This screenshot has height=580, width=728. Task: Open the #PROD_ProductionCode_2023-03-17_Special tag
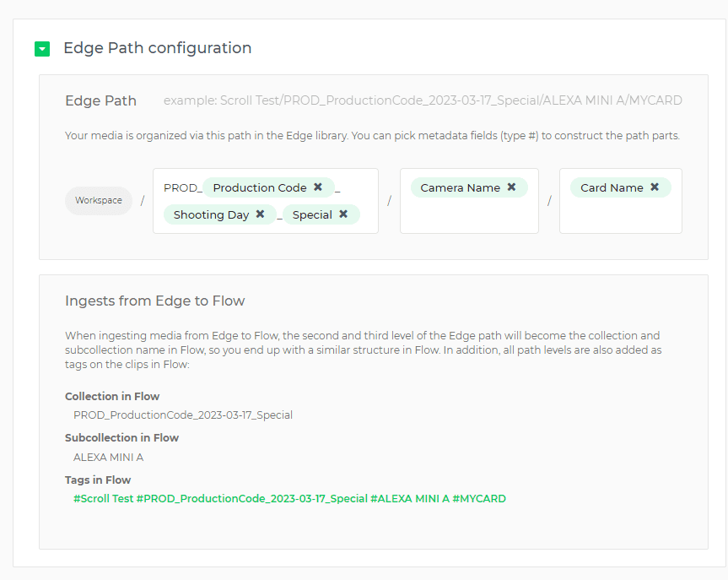(x=251, y=498)
